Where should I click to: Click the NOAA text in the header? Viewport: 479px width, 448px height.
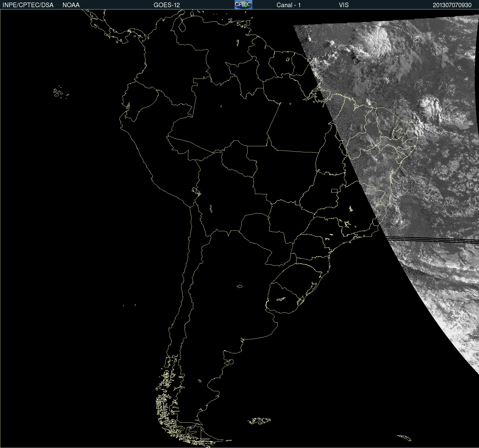pyautogui.click(x=71, y=5)
